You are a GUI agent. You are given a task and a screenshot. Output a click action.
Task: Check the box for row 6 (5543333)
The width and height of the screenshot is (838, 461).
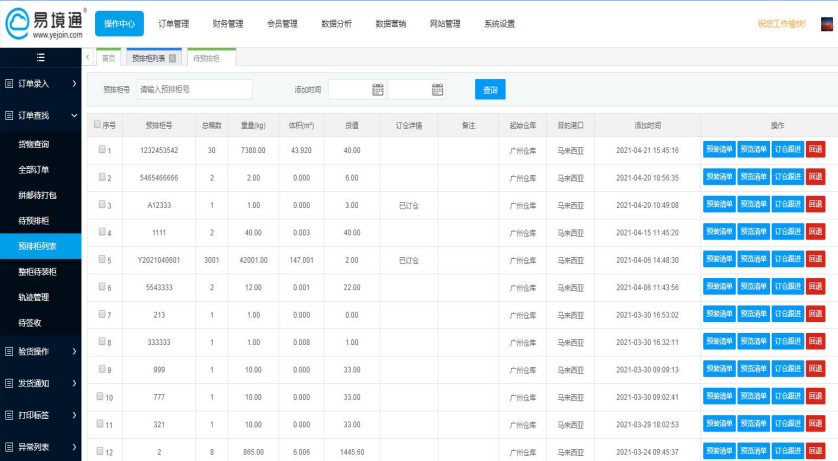pos(102,287)
